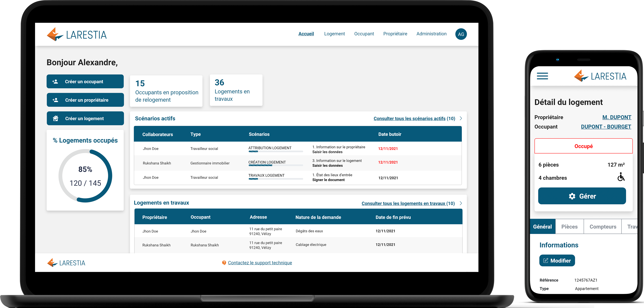Click the LARESTIA logo on mobile header

click(600, 76)
